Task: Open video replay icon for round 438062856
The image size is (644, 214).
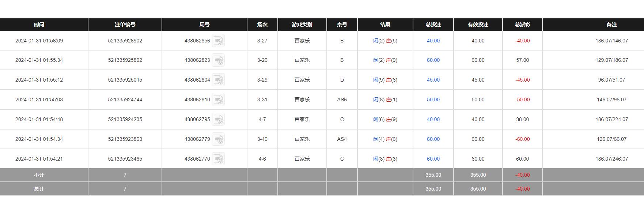Action: point(218,41)
